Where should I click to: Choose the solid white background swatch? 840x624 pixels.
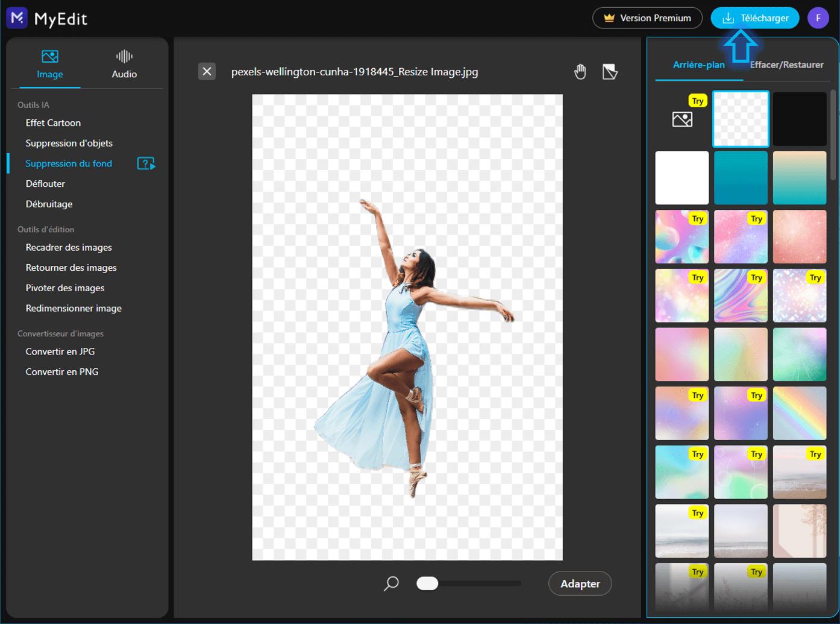click(682, 178)
